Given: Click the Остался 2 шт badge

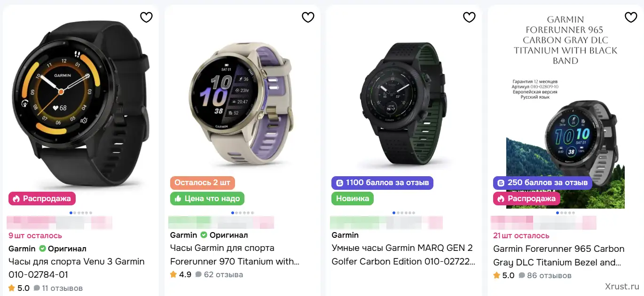Looking at the screenshot, I should coord(202,182).
